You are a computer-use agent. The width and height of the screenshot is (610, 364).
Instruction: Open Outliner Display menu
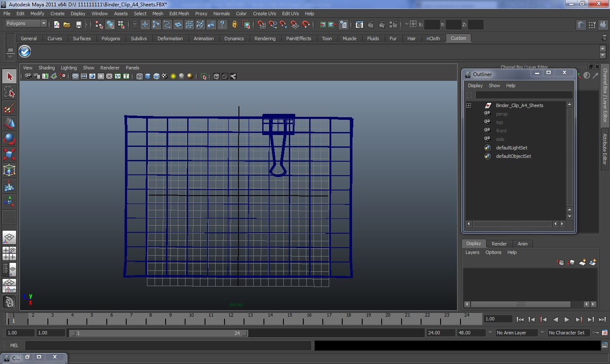[475, 85]
